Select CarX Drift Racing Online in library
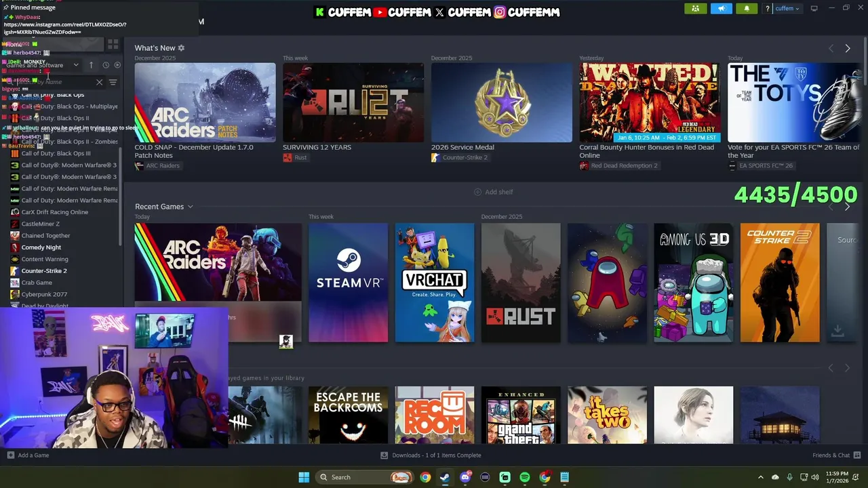868x488 pixels. 55,212
